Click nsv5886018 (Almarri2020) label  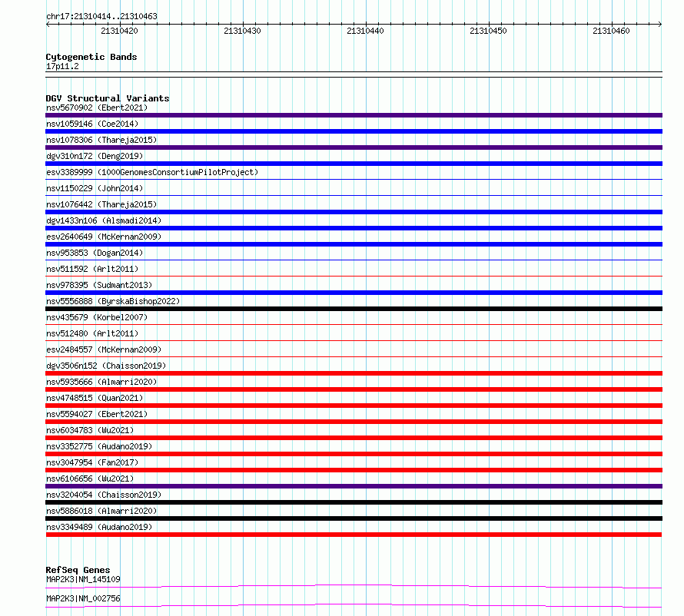click(x=101, y=511)
